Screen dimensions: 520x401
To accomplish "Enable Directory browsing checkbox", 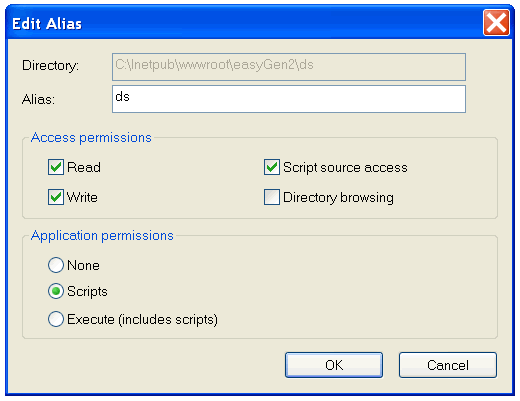I will 272,197.
